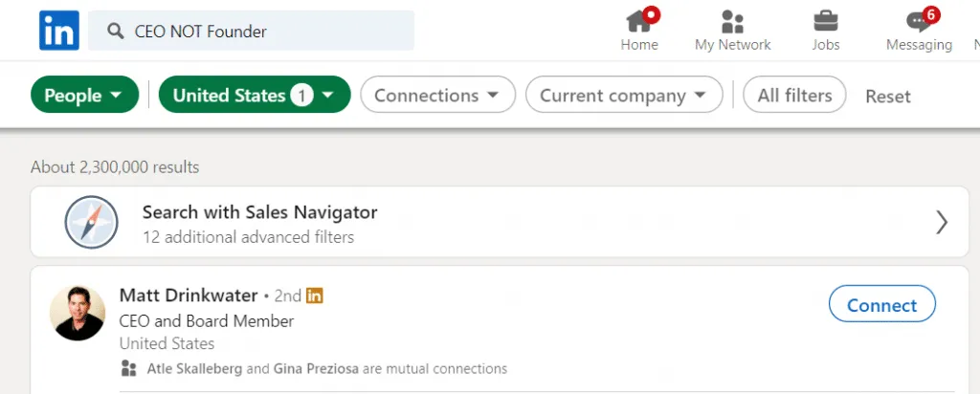Open the United States location filter
Screen dimensions: 980x394
pyautogui.click(x=255, y=95)
